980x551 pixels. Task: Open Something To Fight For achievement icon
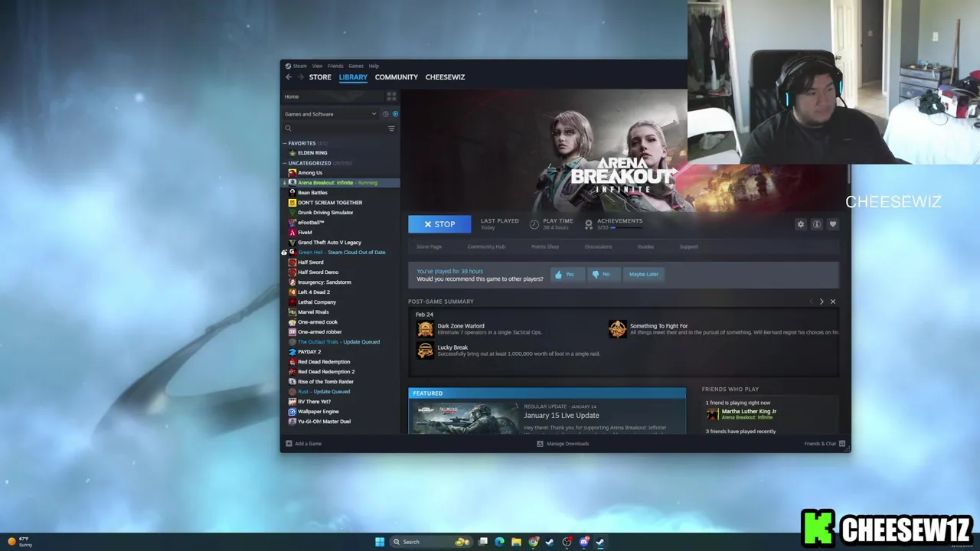[617, 329]
